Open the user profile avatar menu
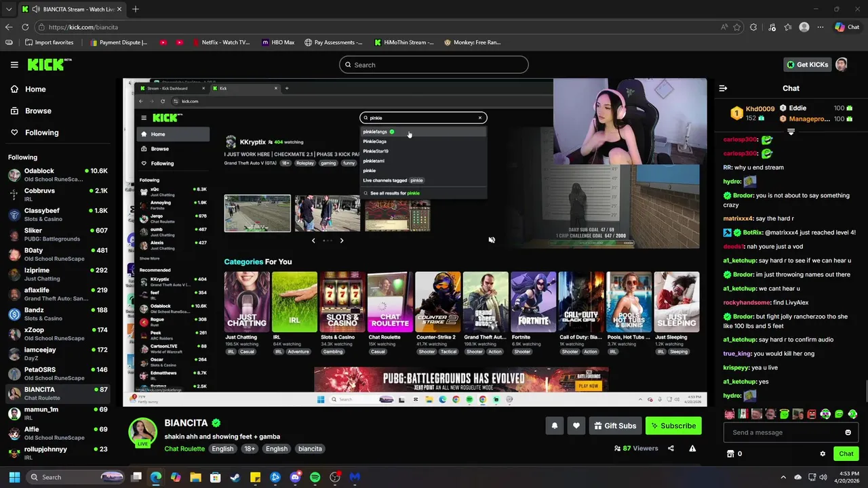The image size is (868, 488). point(842,64)
